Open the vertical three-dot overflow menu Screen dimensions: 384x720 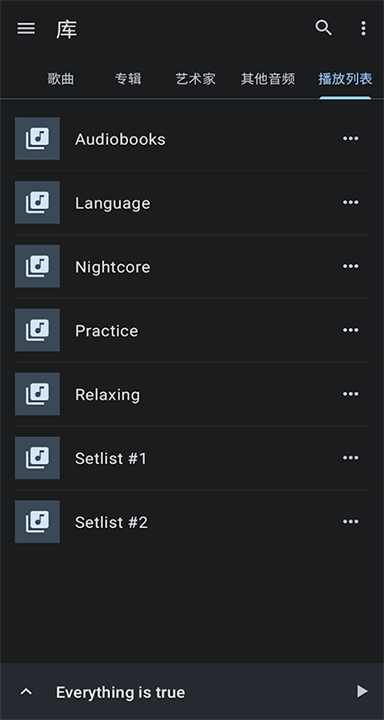tap(363, 28)
